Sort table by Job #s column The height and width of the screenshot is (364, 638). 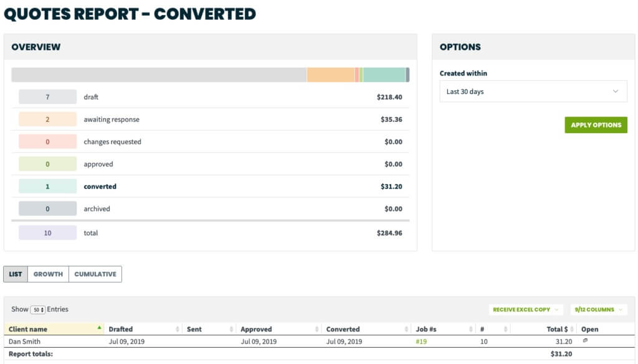point(443,329)
